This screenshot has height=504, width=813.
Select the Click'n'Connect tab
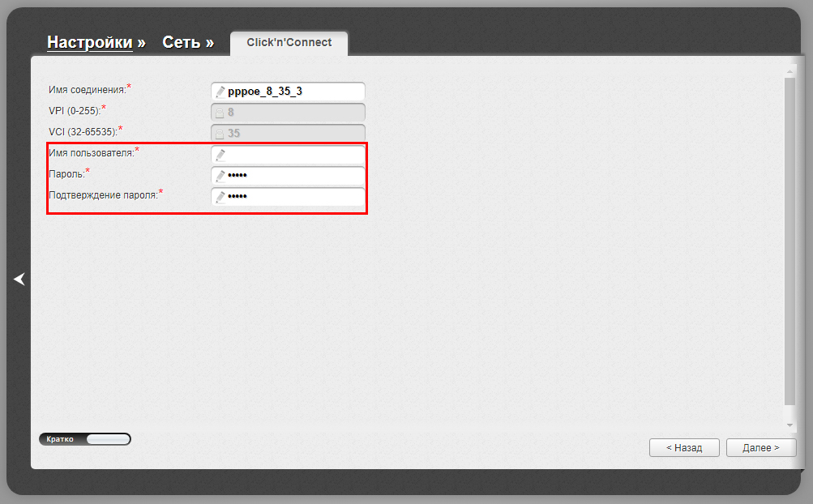coord(289,42)
